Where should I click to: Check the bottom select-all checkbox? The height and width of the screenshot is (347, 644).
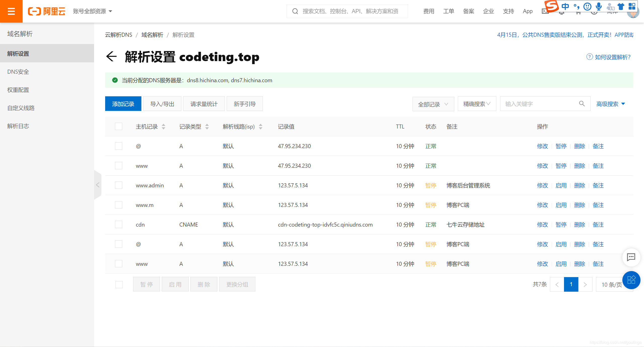click(x=119, y=284)
